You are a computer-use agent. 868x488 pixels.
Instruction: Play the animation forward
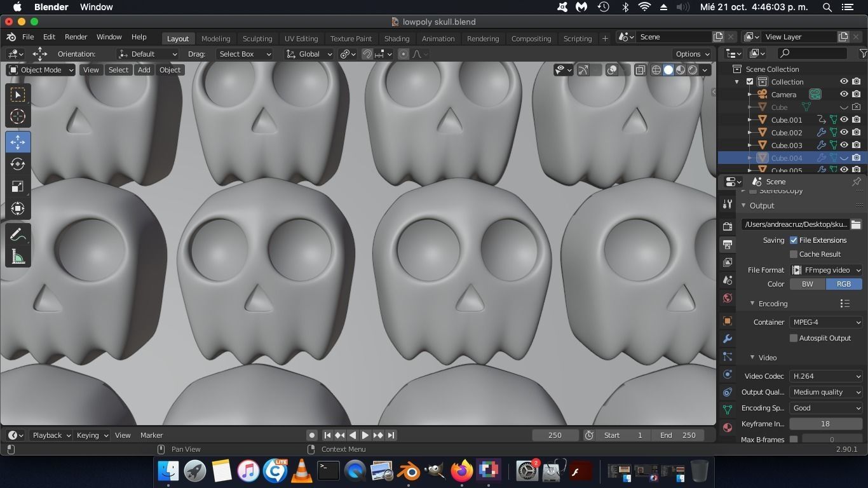(x=365, y=435)
